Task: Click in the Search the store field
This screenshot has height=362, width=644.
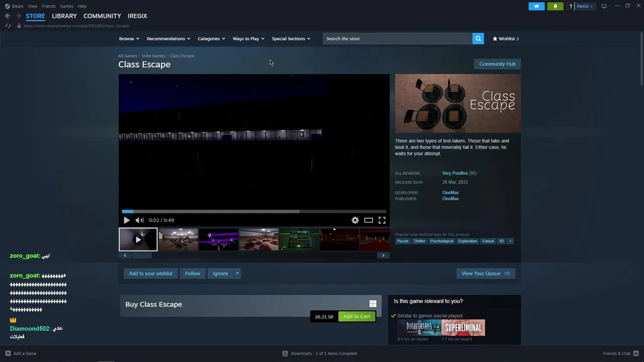Action: tap(397, 39)
